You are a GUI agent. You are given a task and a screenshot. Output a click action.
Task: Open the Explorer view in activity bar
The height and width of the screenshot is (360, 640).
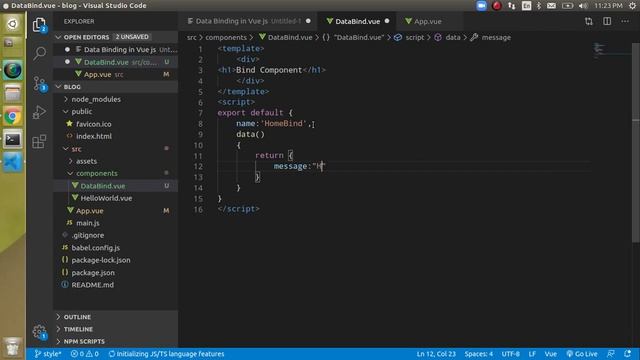[40, 25]
